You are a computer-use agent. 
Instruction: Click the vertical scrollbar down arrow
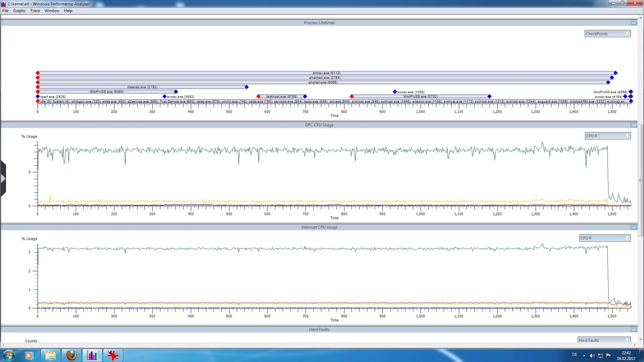coord(640,340)
